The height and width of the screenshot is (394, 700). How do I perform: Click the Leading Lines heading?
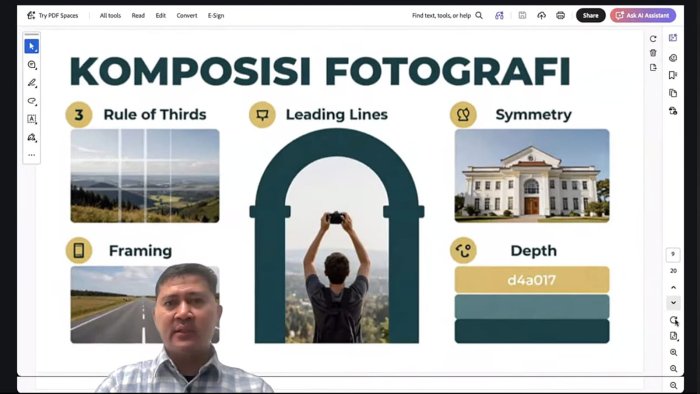pos(337,115)
